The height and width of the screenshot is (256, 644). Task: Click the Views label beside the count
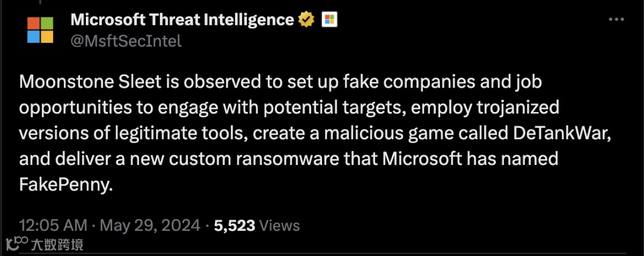[280, 225]
